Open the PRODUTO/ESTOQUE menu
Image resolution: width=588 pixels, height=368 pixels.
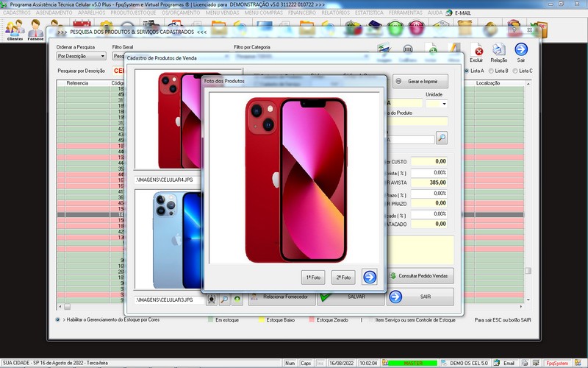(x=133, y=13)
